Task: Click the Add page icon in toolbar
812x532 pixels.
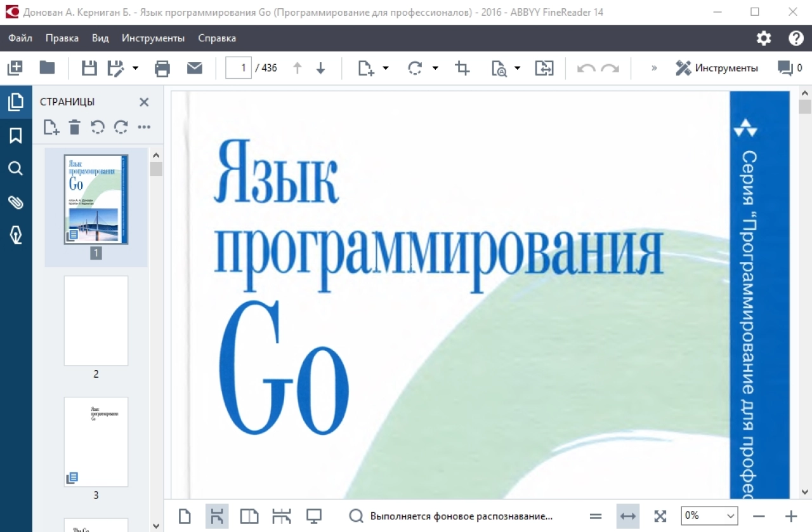Action: click(366, 68)
